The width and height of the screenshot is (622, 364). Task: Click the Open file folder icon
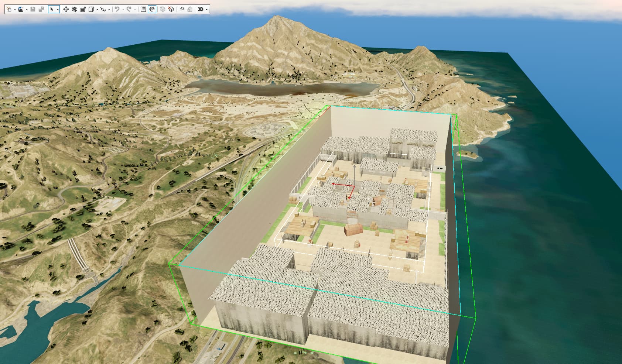coord(21,9)
